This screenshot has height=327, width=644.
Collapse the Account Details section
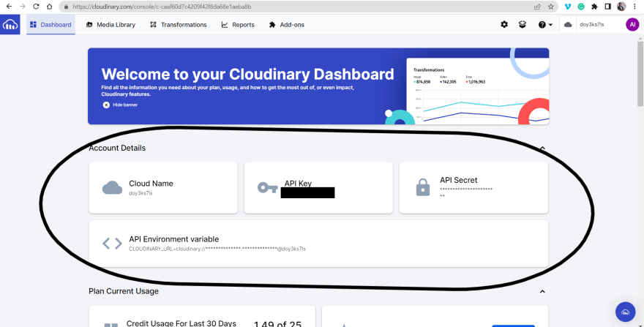542,148
